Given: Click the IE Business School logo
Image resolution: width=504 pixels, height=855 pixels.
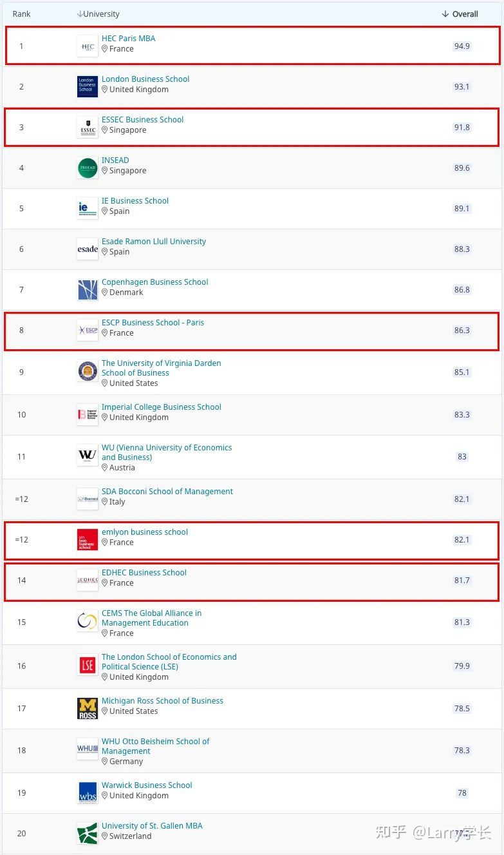Looking at the screenshot, I should click(x=88, y=209).
